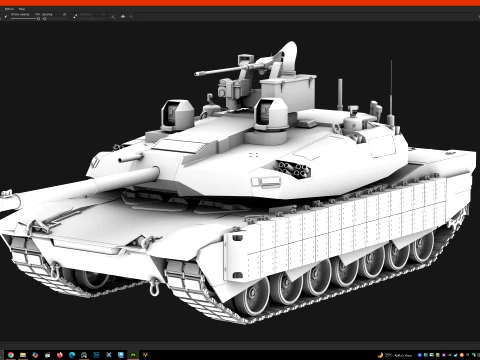Toggle the lazy mouse icon beside Distance
The height and width of the screenshot is (360, 480).
pyautogui.click(x=75, y=16)
